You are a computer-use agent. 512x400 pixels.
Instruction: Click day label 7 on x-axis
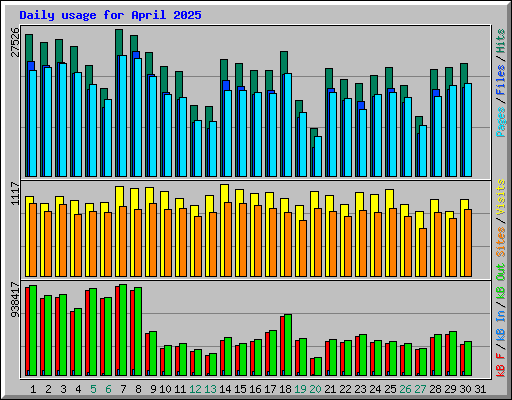coord(123,389)
